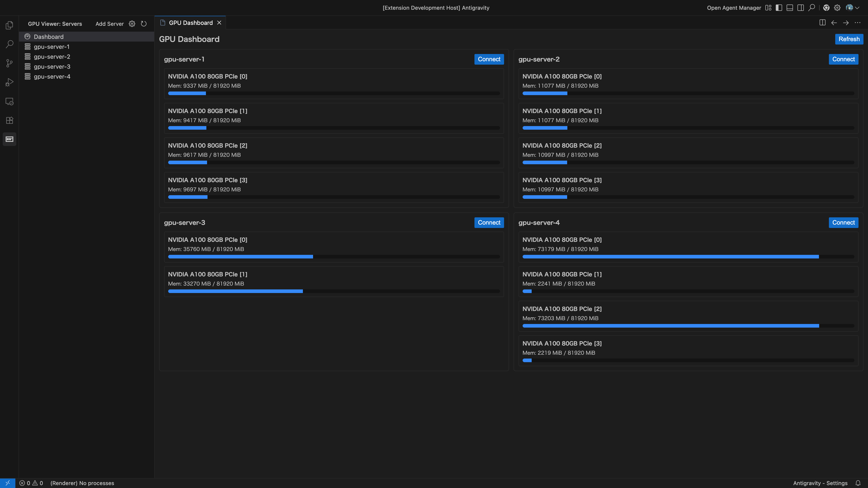This screenshot has height=488, width=868.
Task: Toggle the secondary sidebar
Action: click(x=801, y=7)
